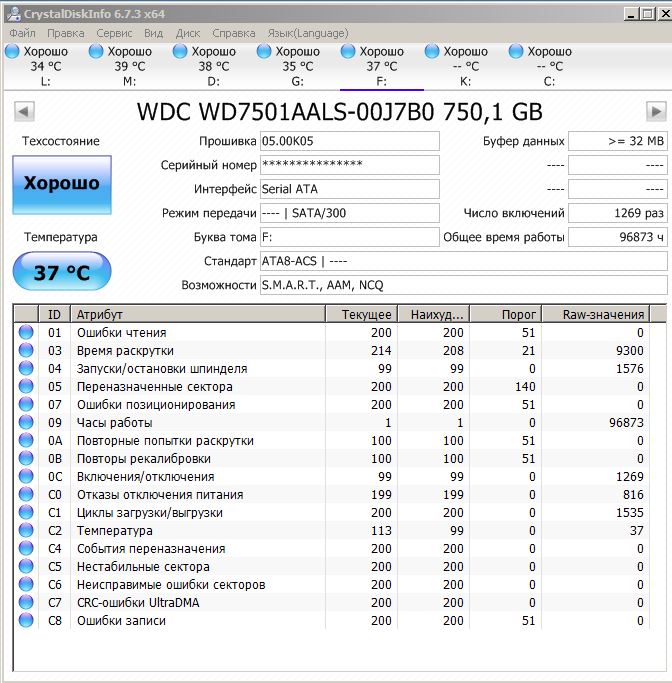Click the Текущее column header
This screenshot has height=683, width=672.
(x=361, y=314)
